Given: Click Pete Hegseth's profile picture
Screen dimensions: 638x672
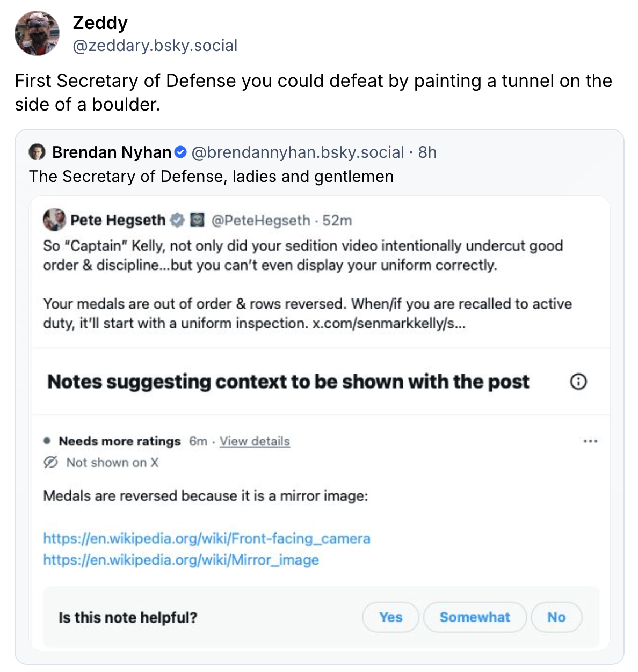Looking at the screenshot, I should pos(54,220).
